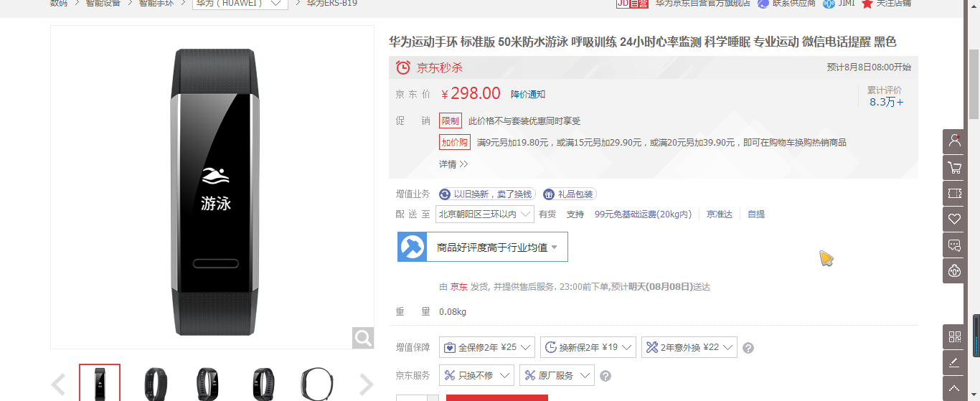Screen dimensions: 980x401
Task: Open the shopping cart sidebar icon
Action: coord(954,167)
